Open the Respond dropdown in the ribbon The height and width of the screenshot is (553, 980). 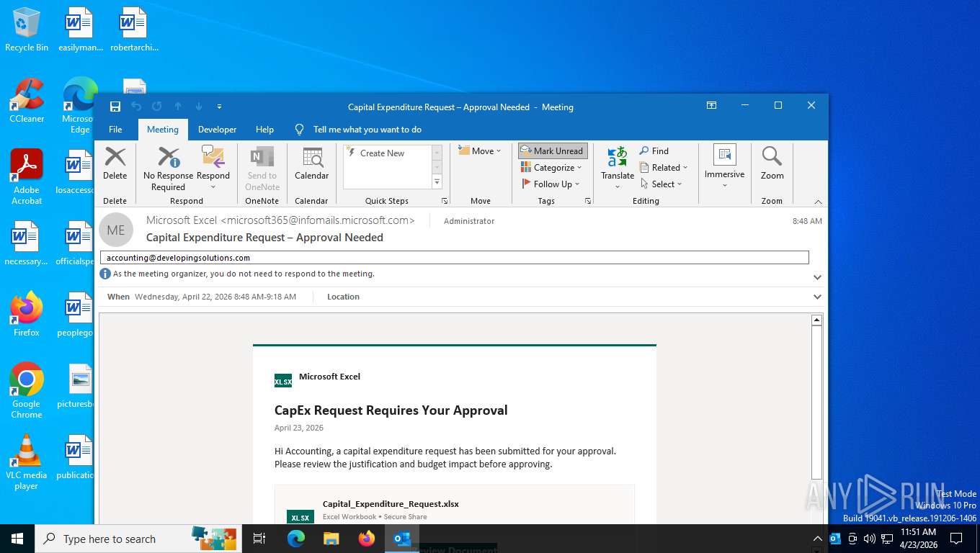click(x=213, y=169)
